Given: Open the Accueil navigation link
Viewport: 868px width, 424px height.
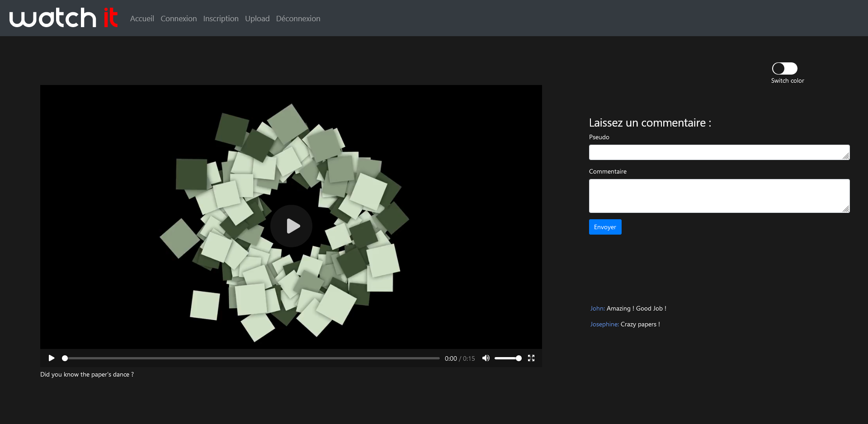Looking at the screenshot, I should point(142,19).
